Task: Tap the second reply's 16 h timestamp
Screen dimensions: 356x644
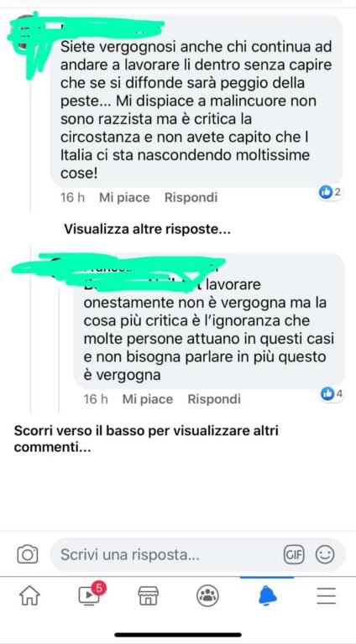Action: tap(96, 399)
